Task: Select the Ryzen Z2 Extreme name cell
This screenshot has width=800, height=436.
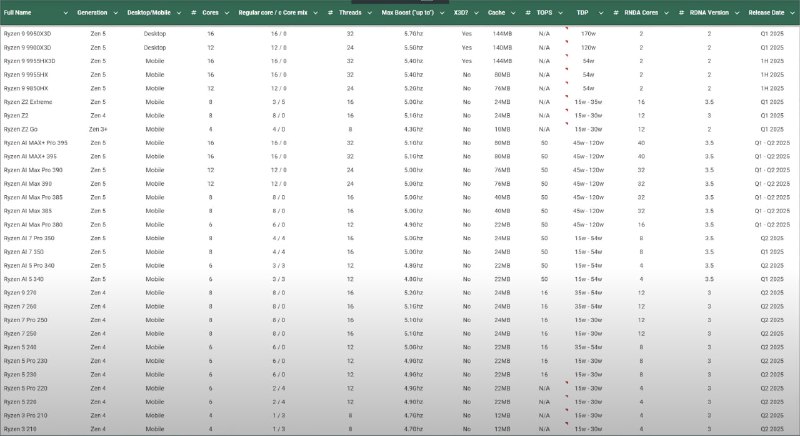Action: pyautogui.click(x=28, y=102)
